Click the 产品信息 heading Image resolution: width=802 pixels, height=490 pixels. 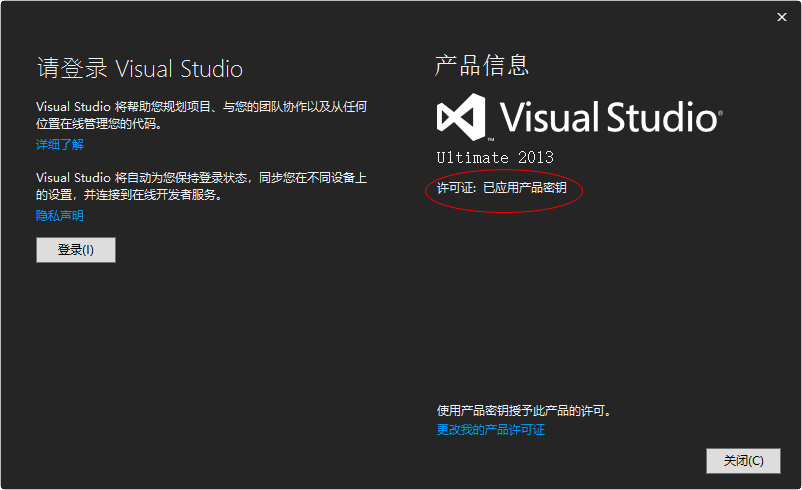click(482, 66)
